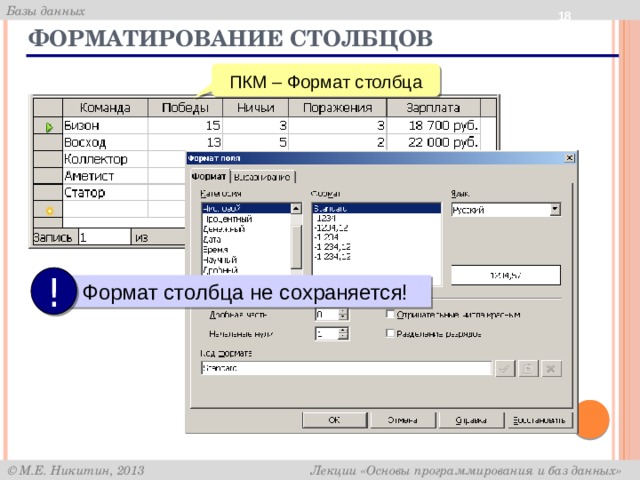Click the Запись record number field
This screenshot has height=480, width=640.
tap(104, 237)
